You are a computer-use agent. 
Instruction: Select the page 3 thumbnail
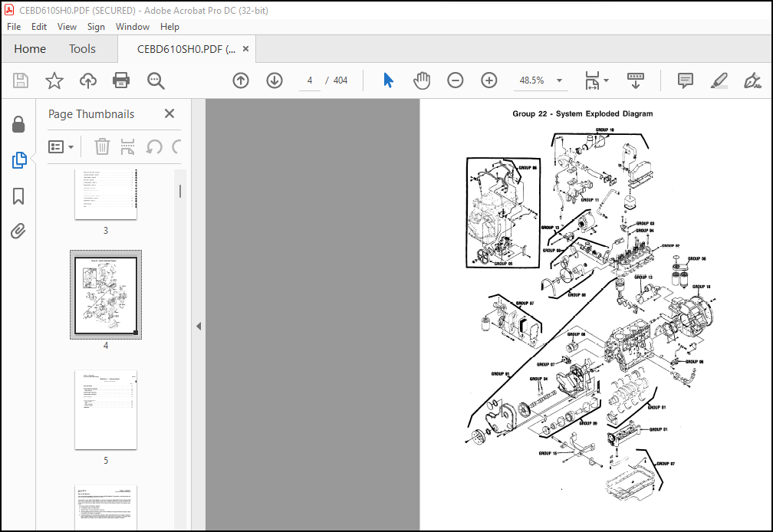coord(106,195)
